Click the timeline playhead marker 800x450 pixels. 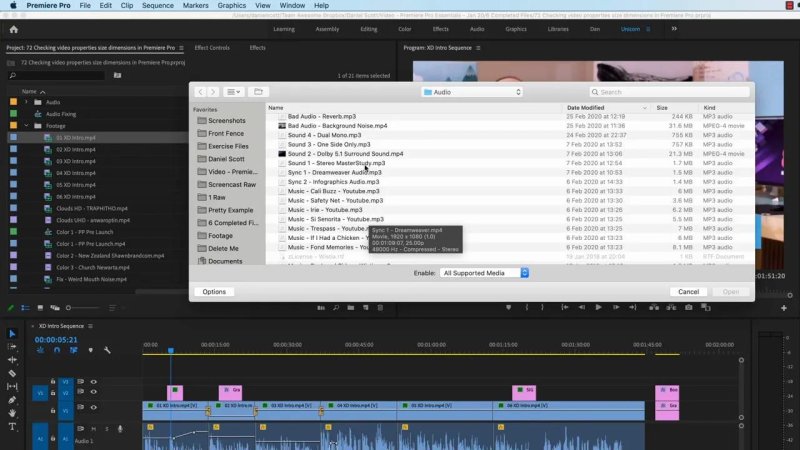click(x=171, y=351)
